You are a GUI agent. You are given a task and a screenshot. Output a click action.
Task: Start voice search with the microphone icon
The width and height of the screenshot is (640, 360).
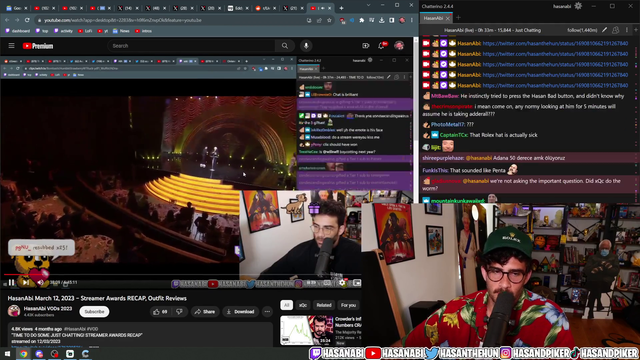tap(306, 46)
